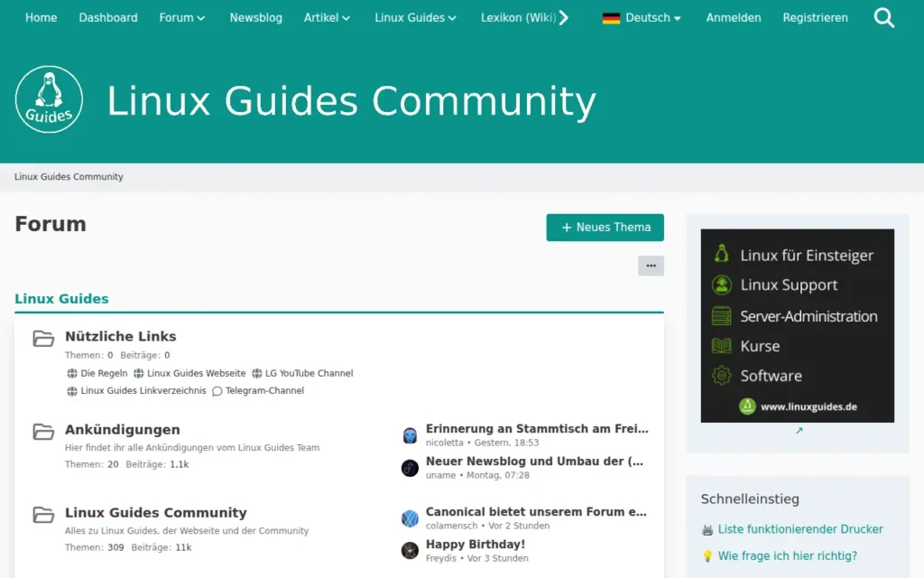The height and width of the screenshot is (578, 924).
Task: Open Wie frage ich hier richtig? link
Action: 787,555
